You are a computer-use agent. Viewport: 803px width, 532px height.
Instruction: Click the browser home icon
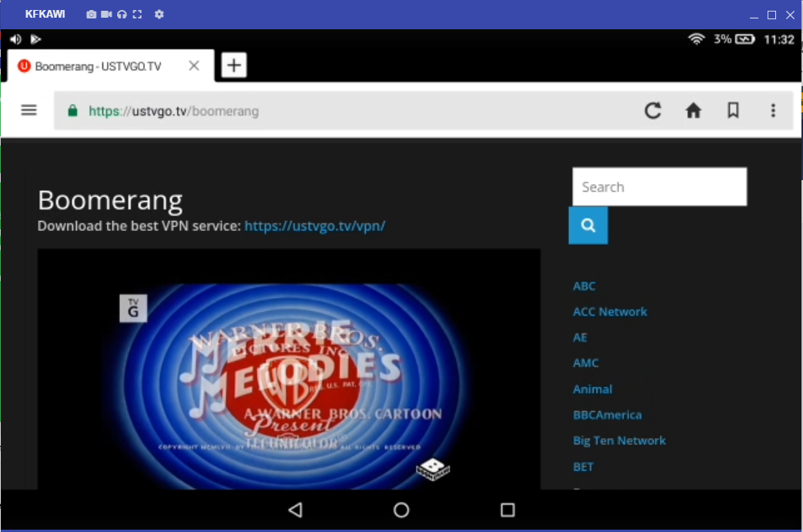(x=693, y=110)
